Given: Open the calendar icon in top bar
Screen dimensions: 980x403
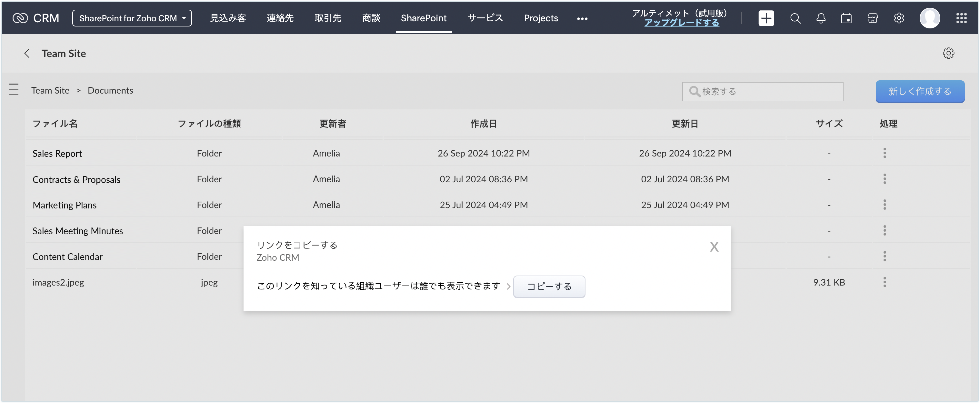Looking at the screenshot, I should 846,18.
